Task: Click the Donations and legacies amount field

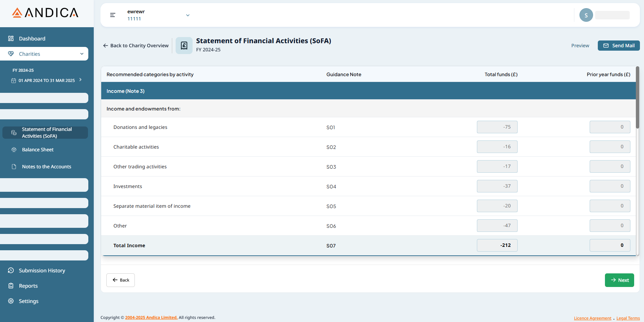Action: (x=497, y=127)
